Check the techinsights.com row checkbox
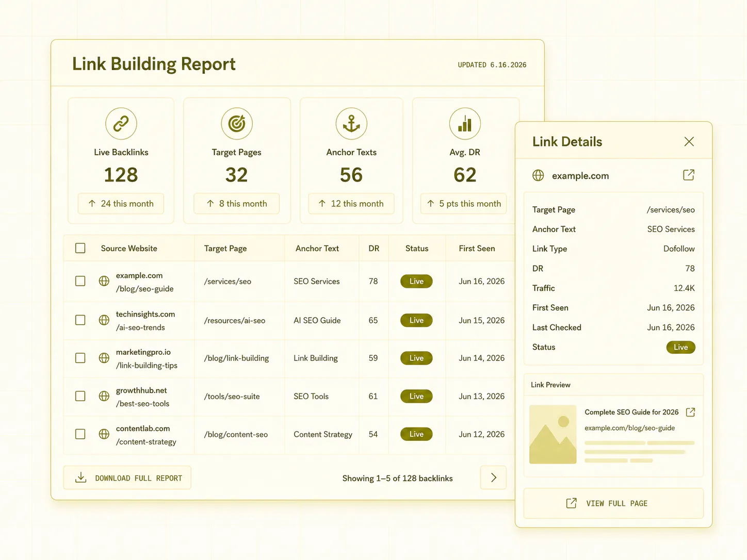Screen dimensions: 747x560 click(80, 320)
